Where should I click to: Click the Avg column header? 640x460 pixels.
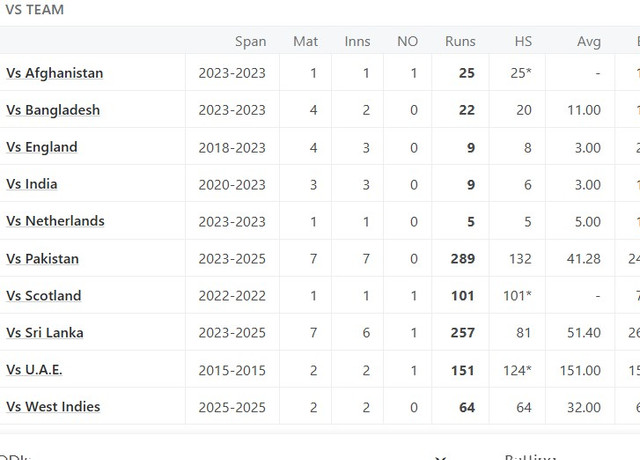[589, 41]
